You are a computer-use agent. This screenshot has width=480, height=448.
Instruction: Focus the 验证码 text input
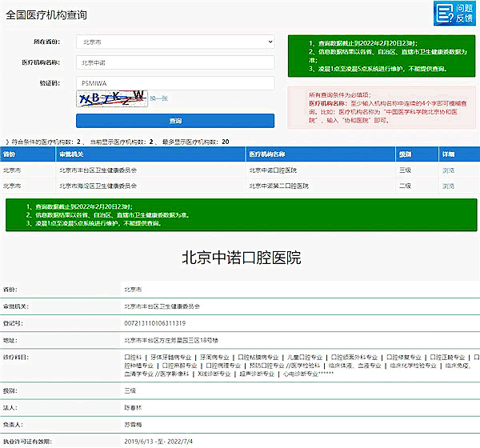[x=175, y=82]
